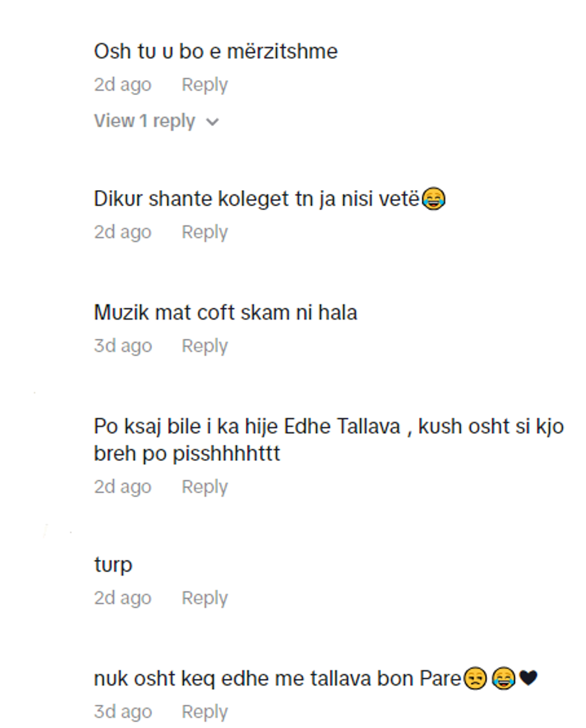
Task: Click the comment text 'Osh tu u bo e mërzitshme'
Action: (216, 51)
